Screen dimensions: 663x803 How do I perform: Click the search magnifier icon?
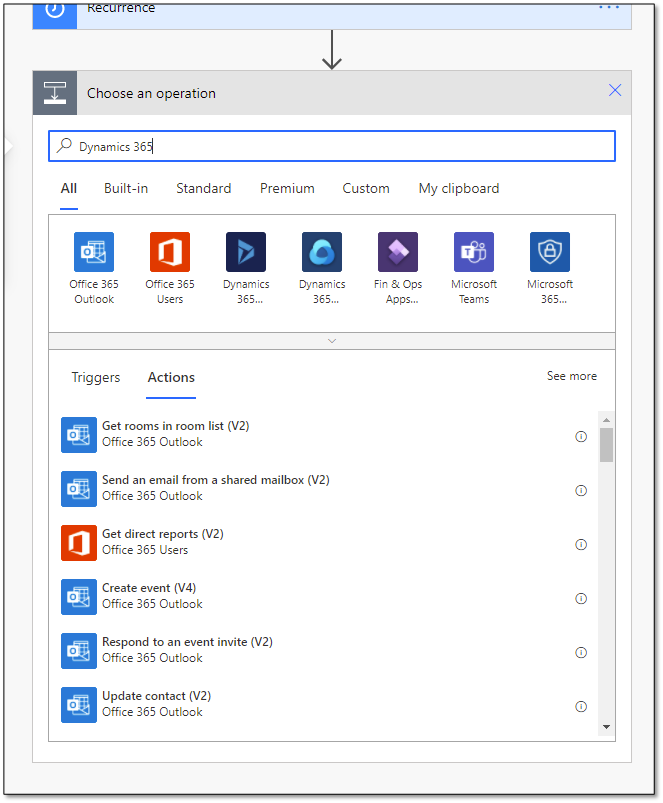[x=64, y=145]
